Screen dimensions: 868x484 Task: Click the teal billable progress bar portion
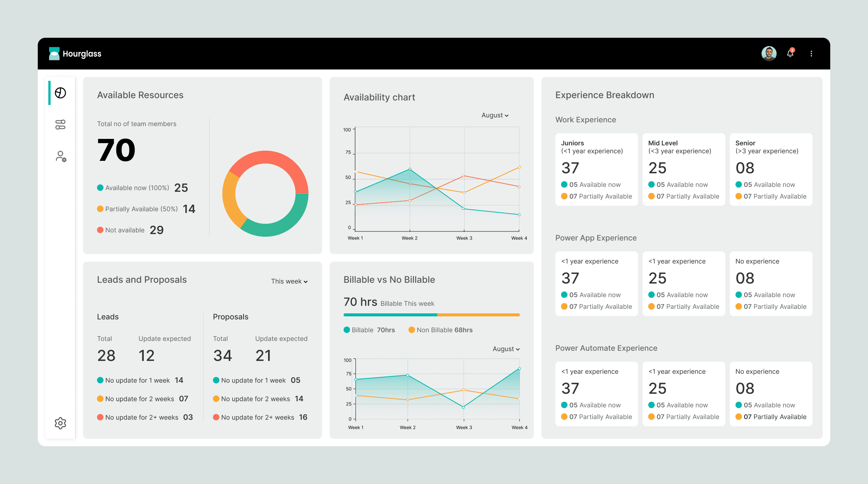pyautogui.click(x=390, y=314)
